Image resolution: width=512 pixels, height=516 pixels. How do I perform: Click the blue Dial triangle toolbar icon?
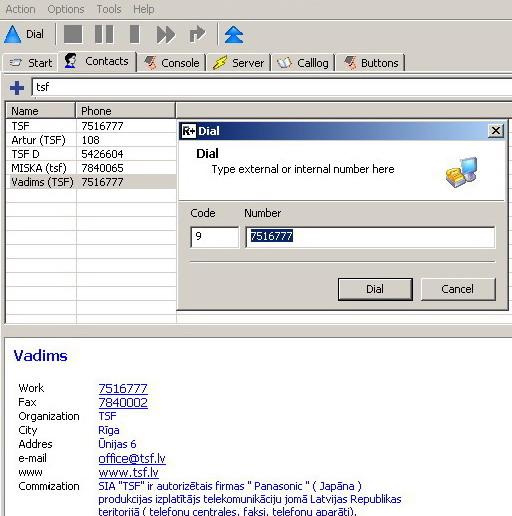13,34
